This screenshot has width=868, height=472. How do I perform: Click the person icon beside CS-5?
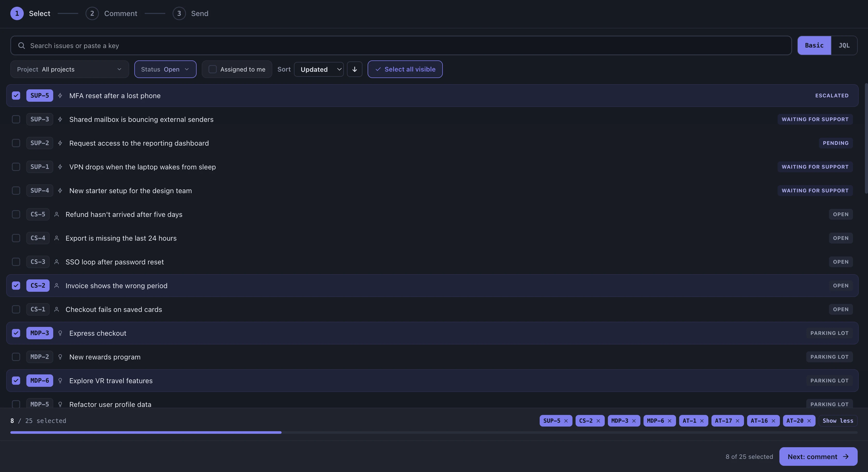pos(57,214)
